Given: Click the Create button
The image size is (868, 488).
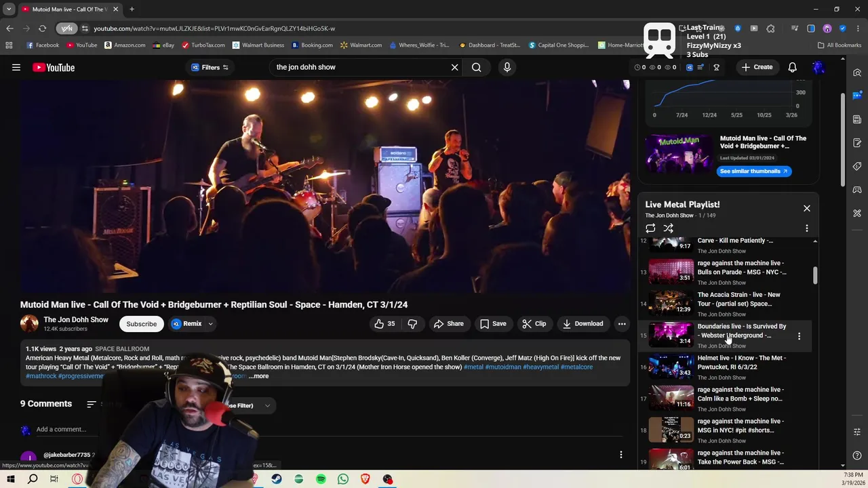Looking at the screenshot, I should pyautogui.click(x=757, y=67).
